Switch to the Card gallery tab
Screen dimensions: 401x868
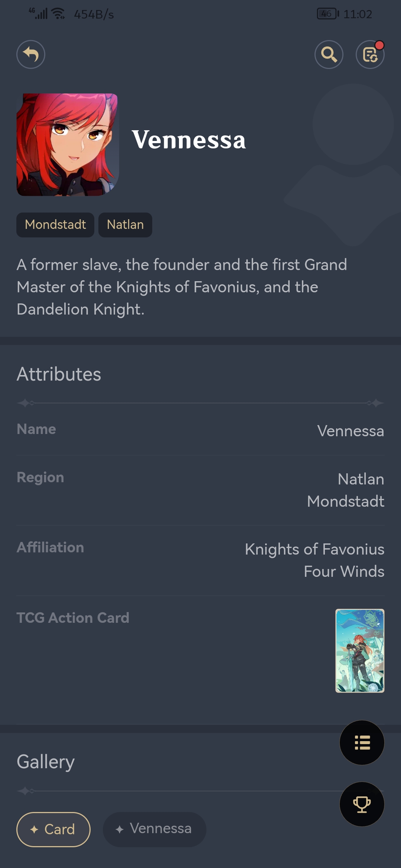tap(53, 829)
